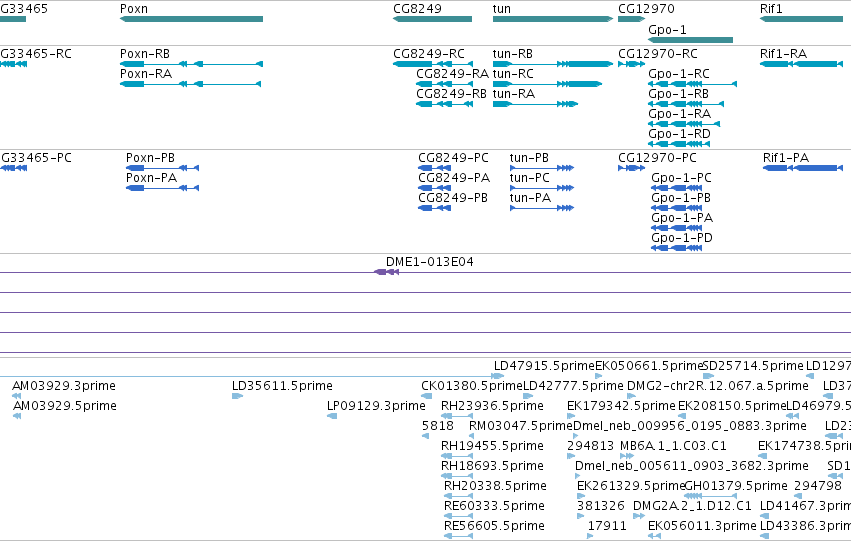This screenshot has width=851, height=541.
Task: Click EST RE60333.5prime
Action: [458, 516]
